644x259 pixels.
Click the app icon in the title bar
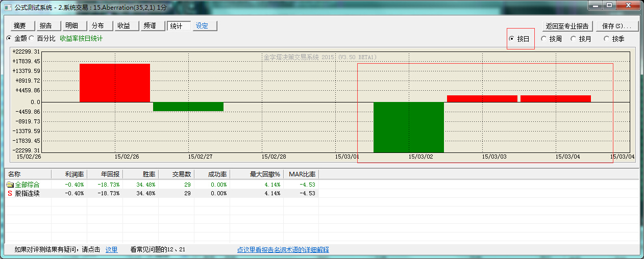[7, 8]
